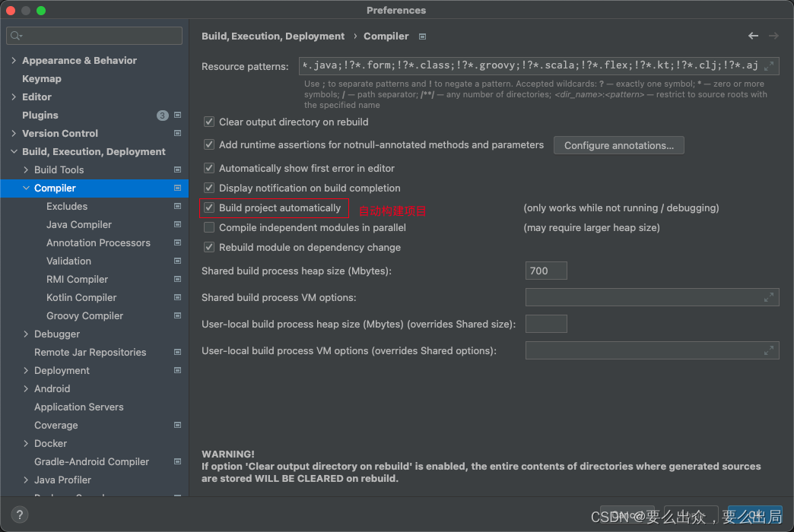The image size is (794, 532).
Task: Expand the Debugger settings node
Action: (27, 334)
